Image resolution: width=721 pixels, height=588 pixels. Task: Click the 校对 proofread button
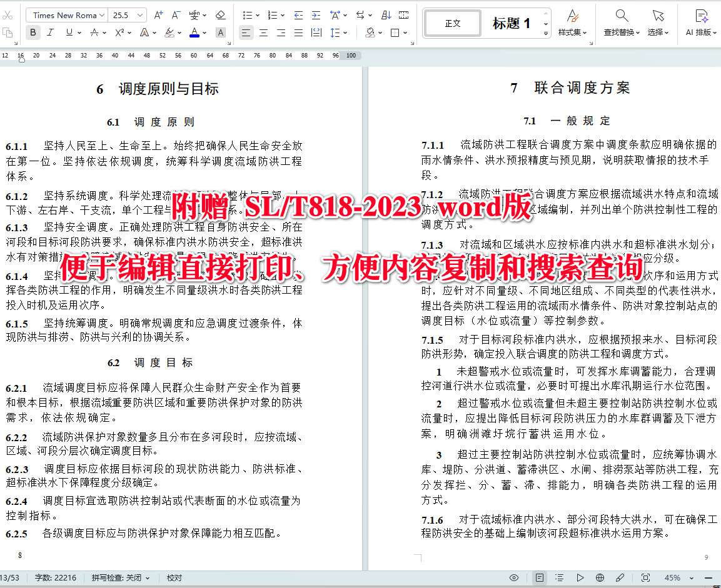coord(174,578)
